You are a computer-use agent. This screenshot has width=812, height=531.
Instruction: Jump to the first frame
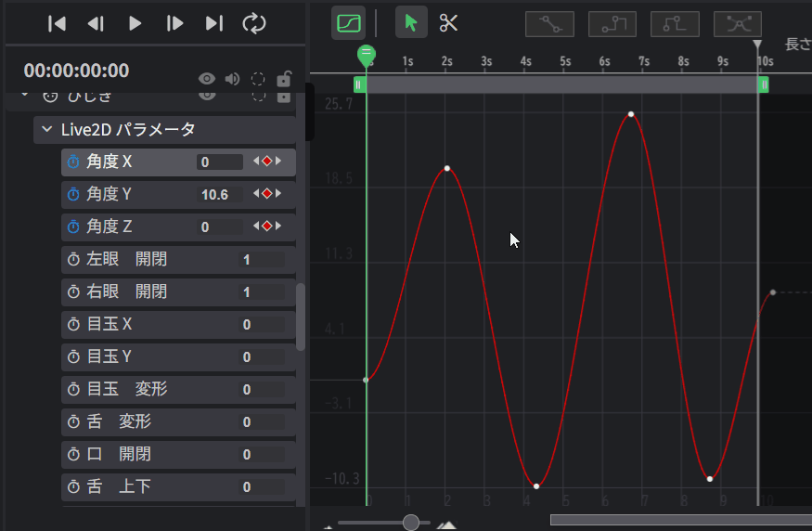tap(57, 23)
